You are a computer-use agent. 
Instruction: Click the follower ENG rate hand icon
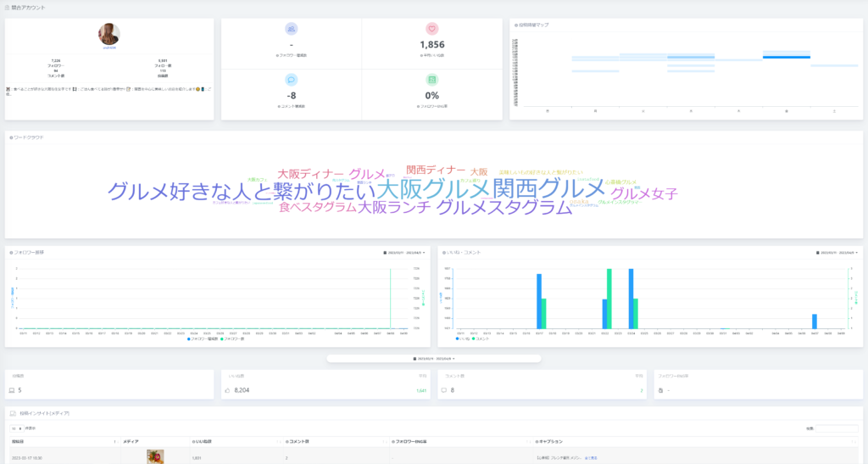(661, 390)
